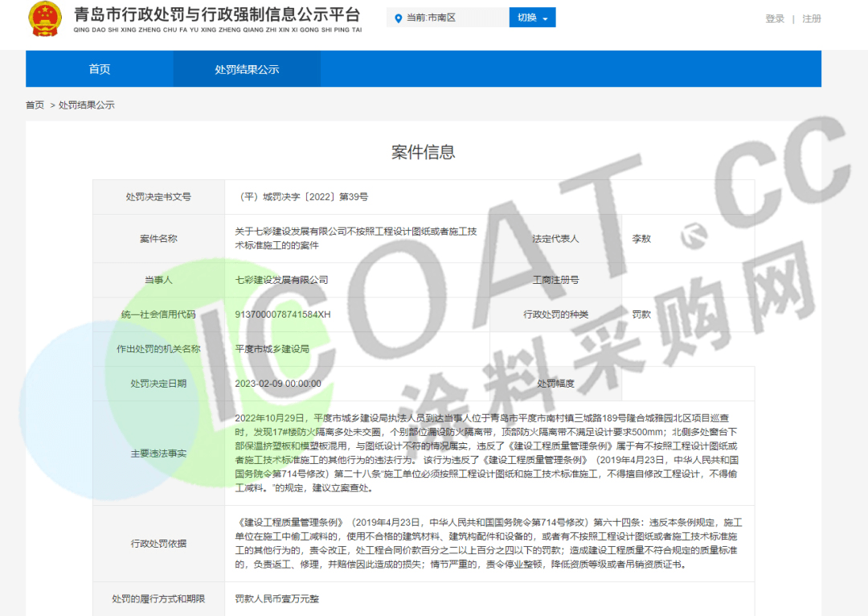Click the legal representative name 李敖
Image resolution: width=868 pixels, height=616 pixels.
tap(641, 239)
